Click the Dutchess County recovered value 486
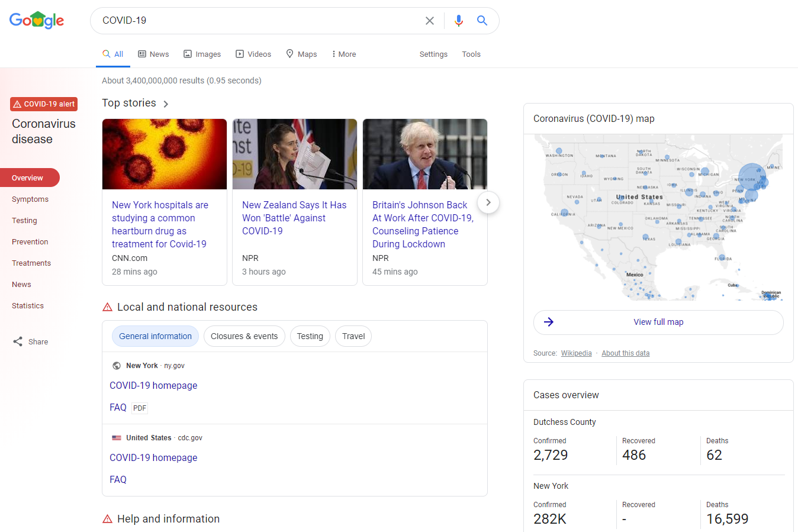Screen dimensions: 798x532 634,455
